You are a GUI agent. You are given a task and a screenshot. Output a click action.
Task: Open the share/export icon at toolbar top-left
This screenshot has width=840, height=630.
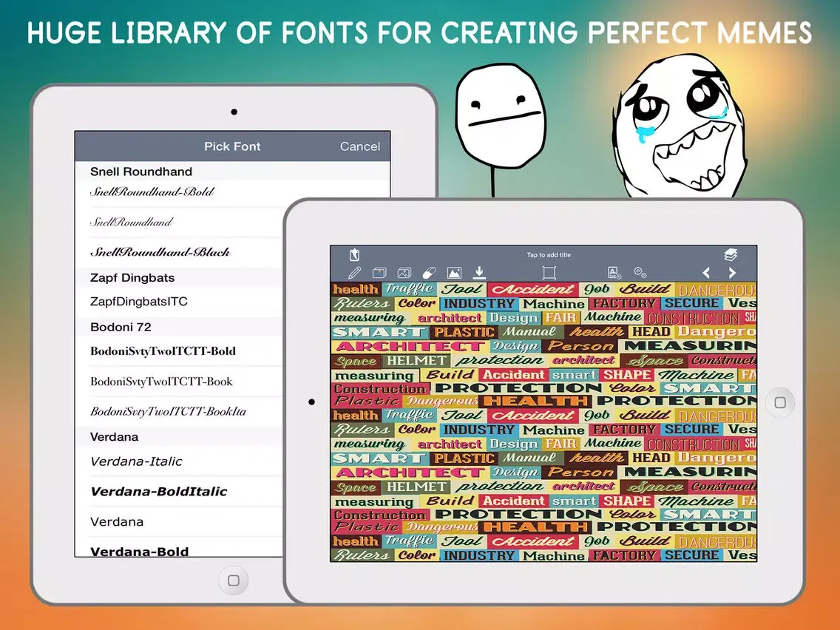click(x=354, y=254)
